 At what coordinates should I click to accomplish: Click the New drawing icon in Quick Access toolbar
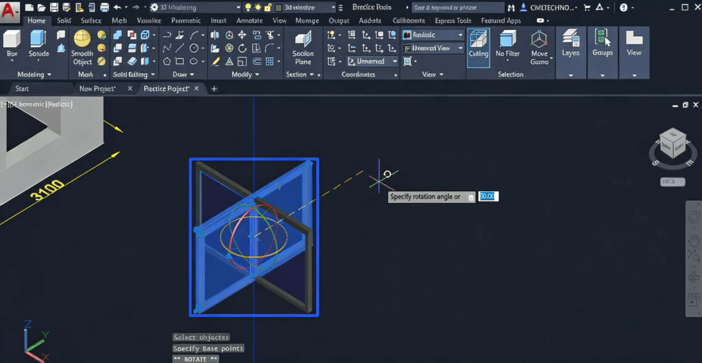29,7
